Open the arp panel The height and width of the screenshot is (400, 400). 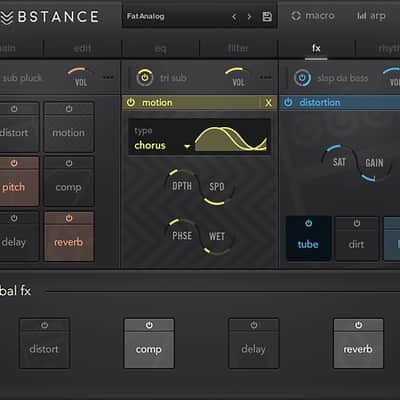(371, 16)
